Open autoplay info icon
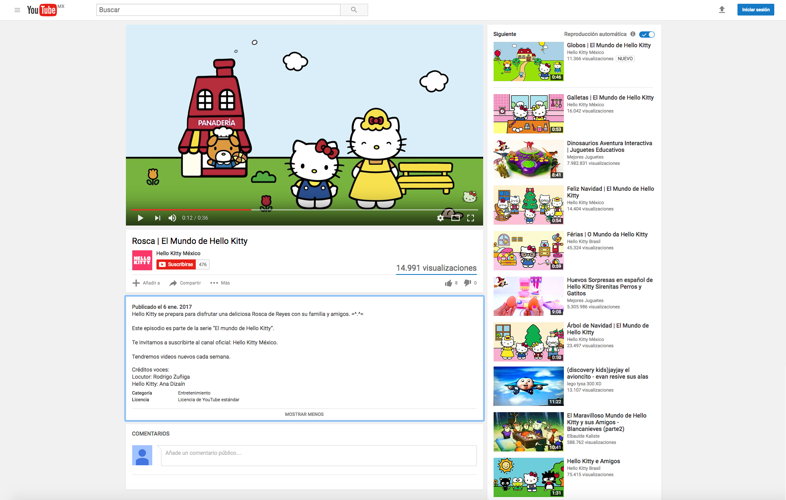The height and width of the screenshot is (500, 786). (633, 34)
